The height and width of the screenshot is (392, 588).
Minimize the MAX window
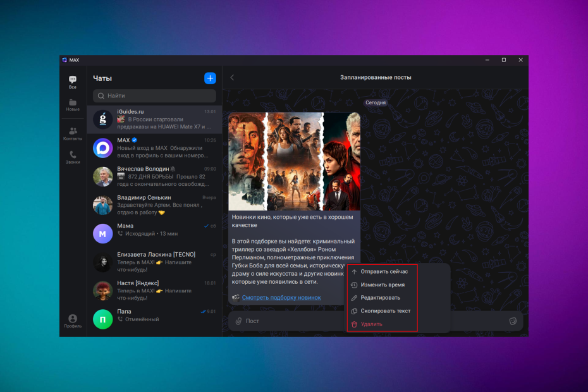click(487, 60)
